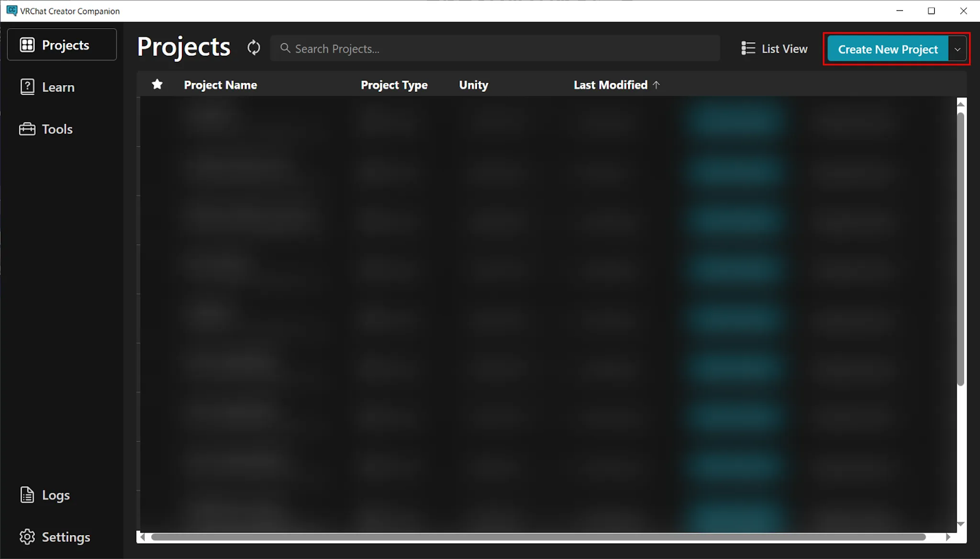The height and width of the screenshot is (559, 980).
Task: Maximize the VRChat Creator Companion window
Action: click(932, 10)
